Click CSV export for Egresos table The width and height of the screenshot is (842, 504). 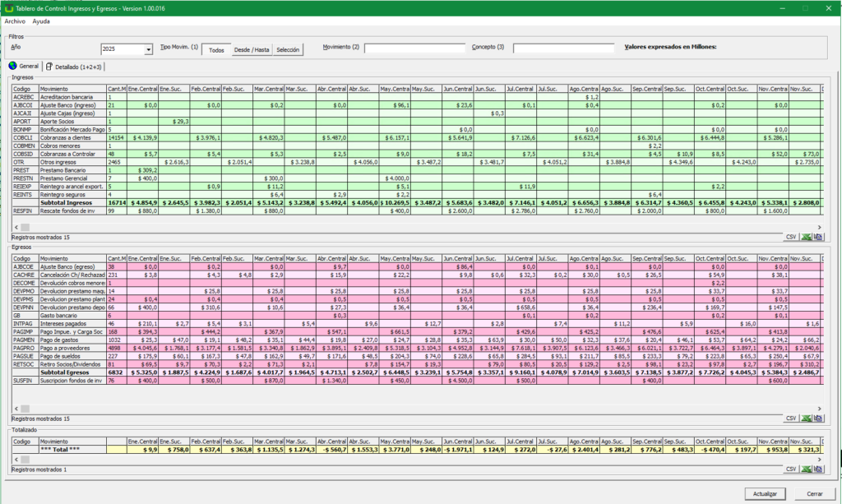point(791,418)
